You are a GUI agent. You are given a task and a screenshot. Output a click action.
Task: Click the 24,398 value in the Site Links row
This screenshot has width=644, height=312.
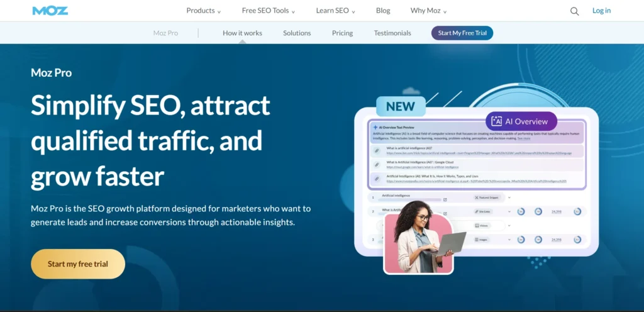click(557, 211)
